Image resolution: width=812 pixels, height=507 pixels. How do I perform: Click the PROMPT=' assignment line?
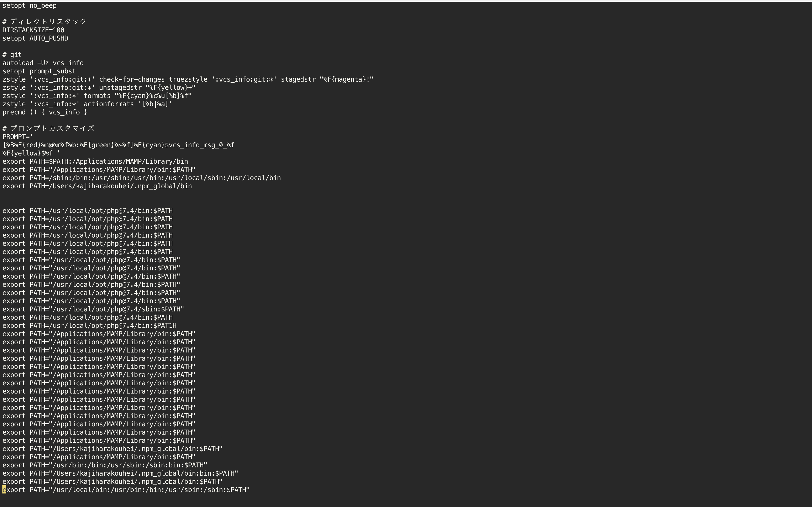(18, 137)
